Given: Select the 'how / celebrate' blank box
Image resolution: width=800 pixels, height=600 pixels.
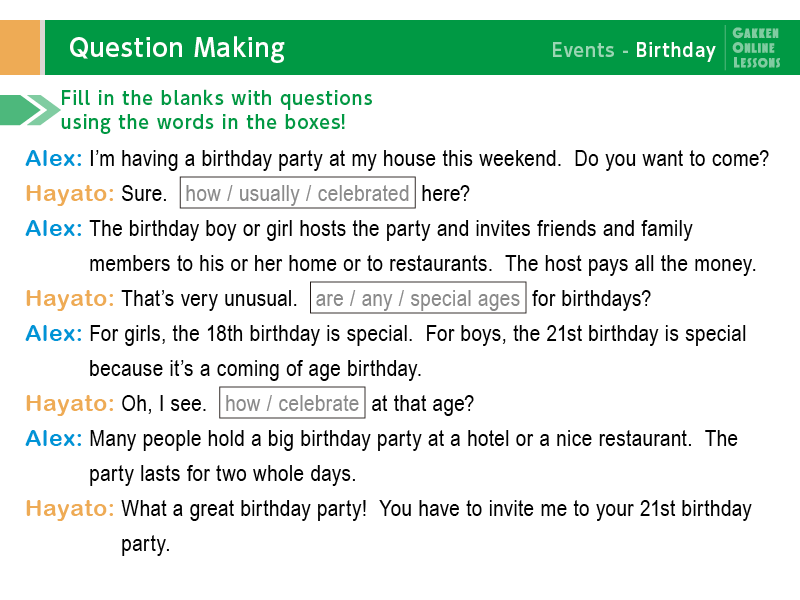Looking at the screenshot, I should pos(292,403).
